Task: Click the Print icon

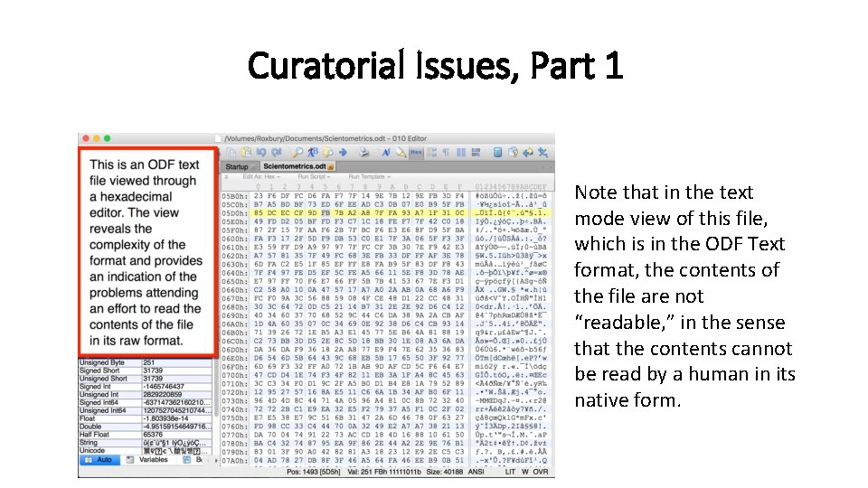Action: [x=363, y=152]
